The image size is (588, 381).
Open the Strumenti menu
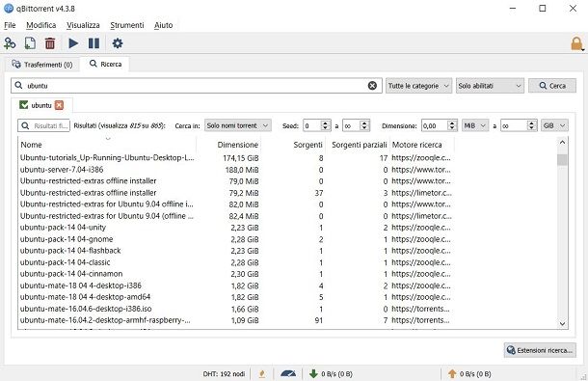[127, 25]
